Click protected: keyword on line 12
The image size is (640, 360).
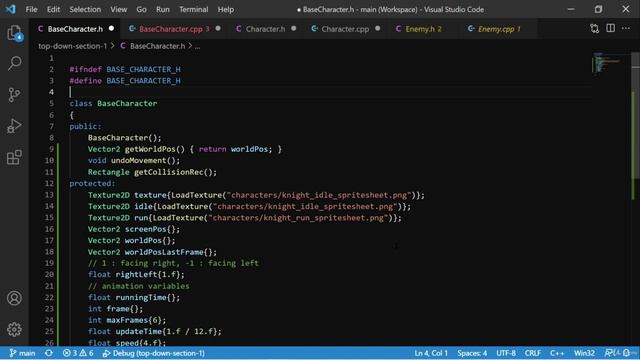click(92, 183)
